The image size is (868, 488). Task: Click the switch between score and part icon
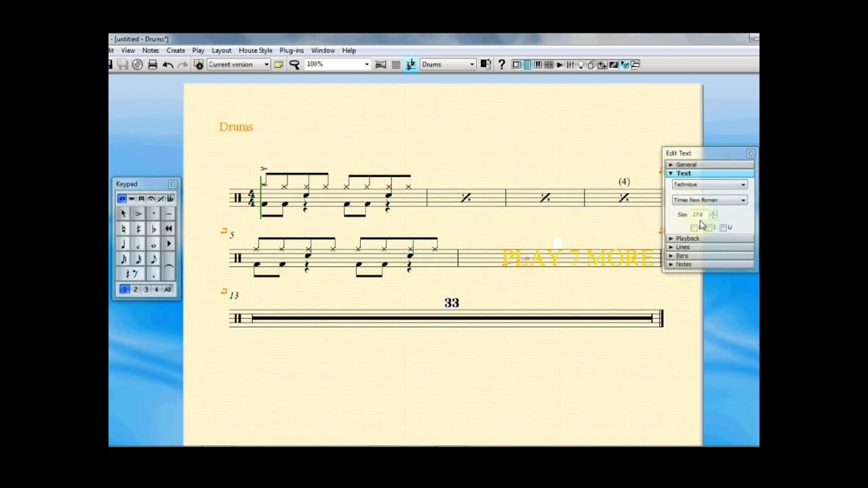click(x=486, y=64)
